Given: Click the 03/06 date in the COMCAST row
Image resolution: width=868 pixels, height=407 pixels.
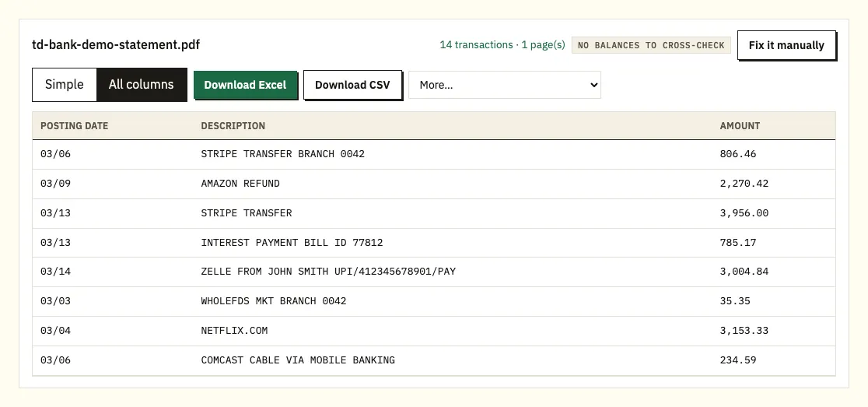Looking at the screenshot, I should [55, 360].
